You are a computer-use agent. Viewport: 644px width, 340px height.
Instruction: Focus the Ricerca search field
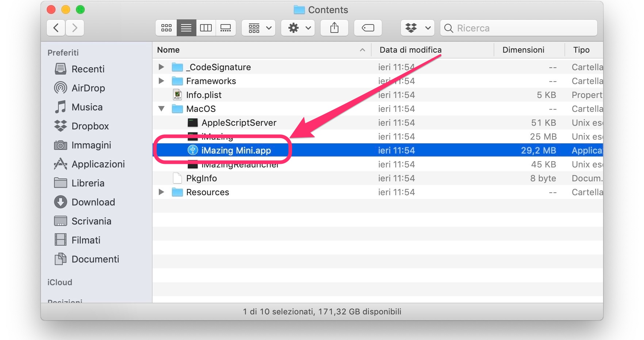pyautogui.click(x=519, y=28)
